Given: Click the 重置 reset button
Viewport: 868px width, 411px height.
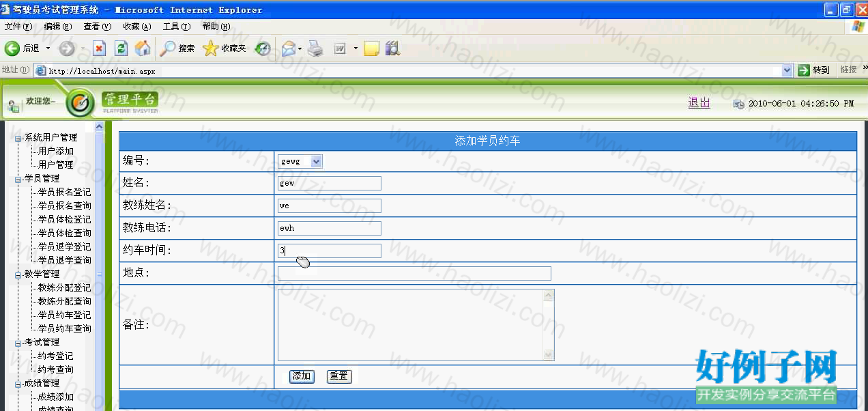Looking at the screenshot, I should coord(338,376).
